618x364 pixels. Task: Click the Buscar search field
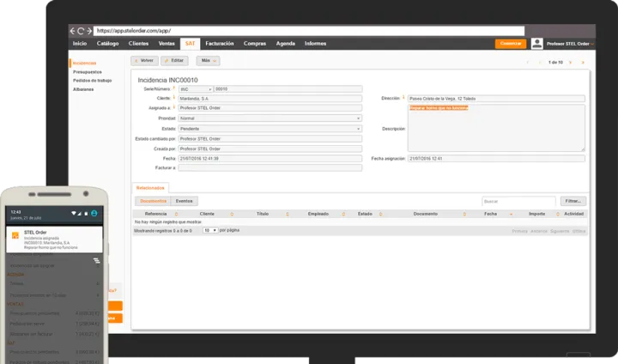click(x=518, y=201)
